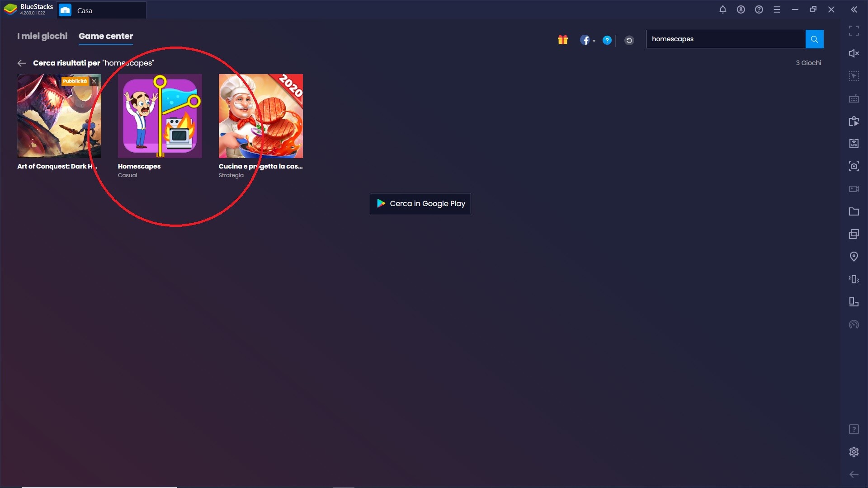The height and width of the screenshot is (488, 868).
Task: Click the refresh circular arrow icon
Action: pos(629,40)
